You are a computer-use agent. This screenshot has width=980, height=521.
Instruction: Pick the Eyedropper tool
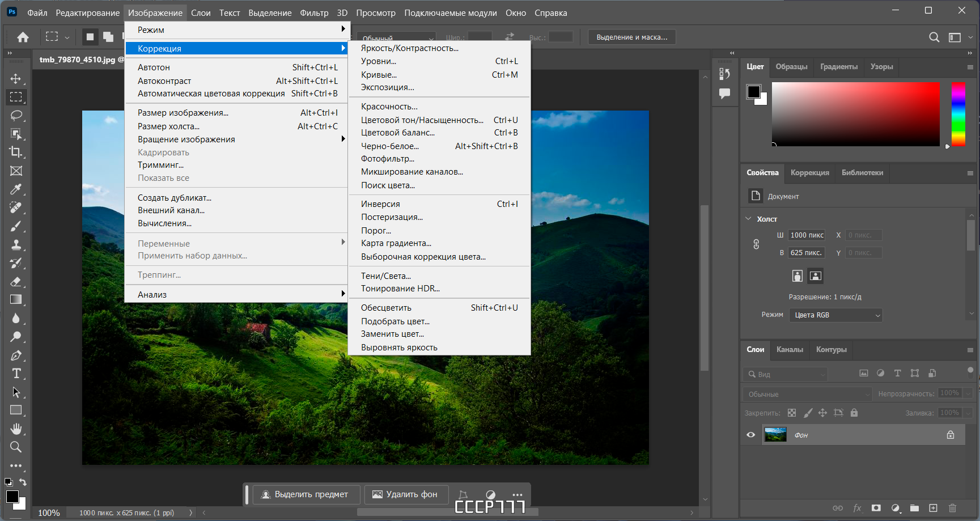pos(16,189)
